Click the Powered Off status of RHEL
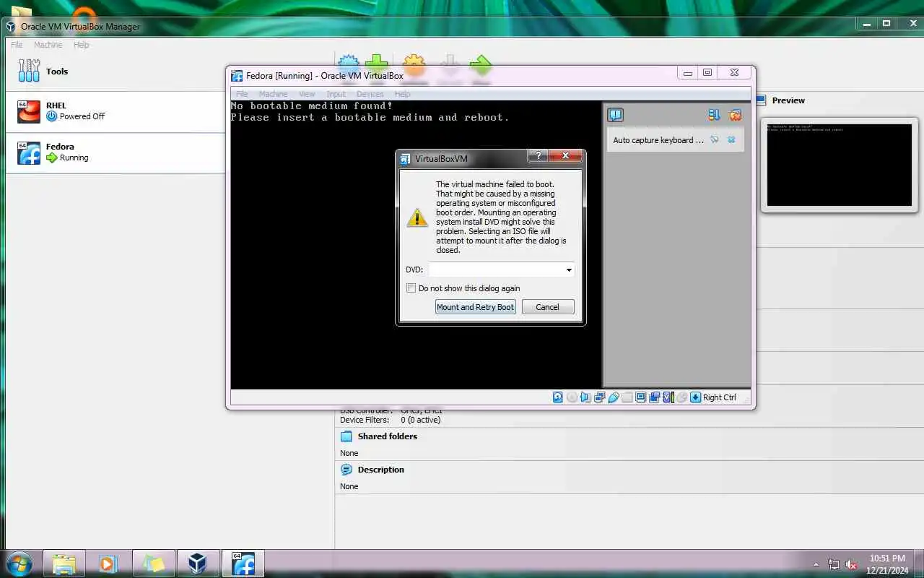The height and width of the screenshot is (578, 924). click(82, 116)
